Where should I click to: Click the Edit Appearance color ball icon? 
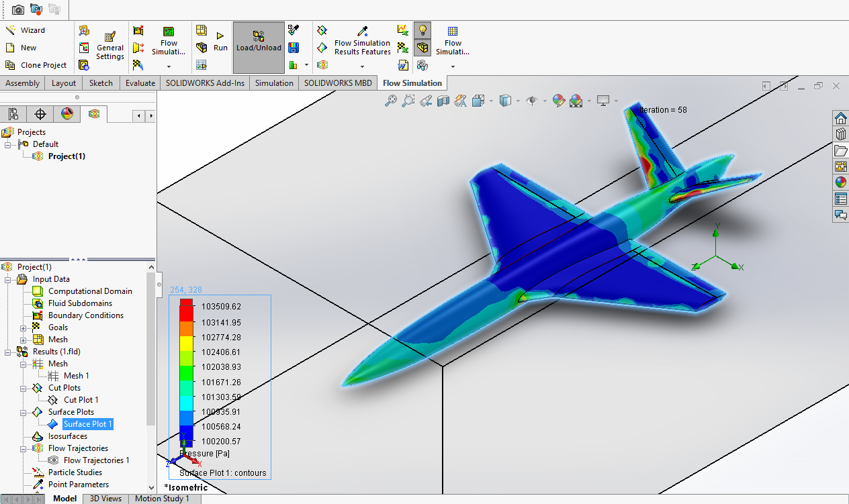click(x=558, y=101)
